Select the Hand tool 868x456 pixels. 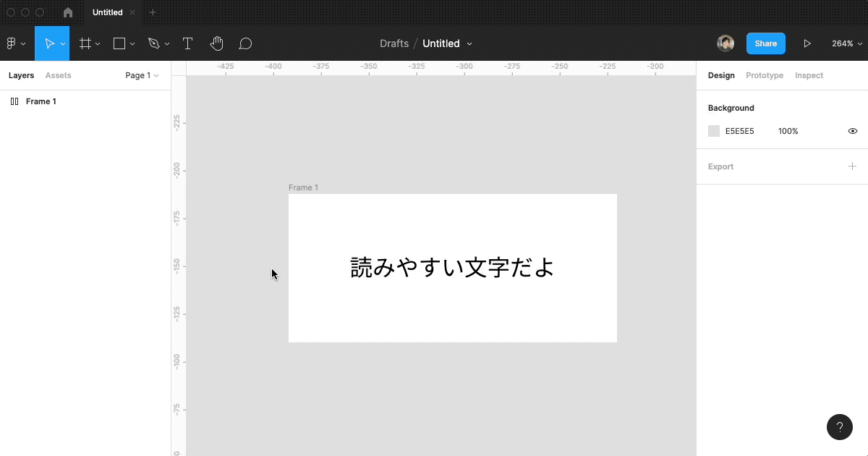[216, 43]
